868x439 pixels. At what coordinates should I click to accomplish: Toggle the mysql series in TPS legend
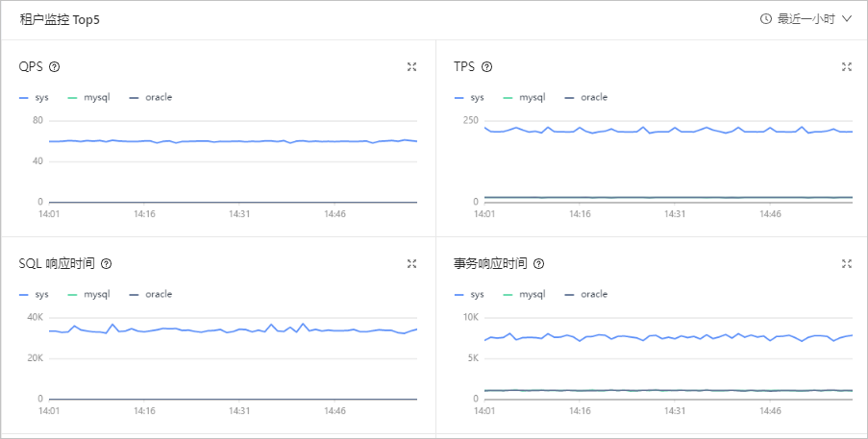[524, 97]
